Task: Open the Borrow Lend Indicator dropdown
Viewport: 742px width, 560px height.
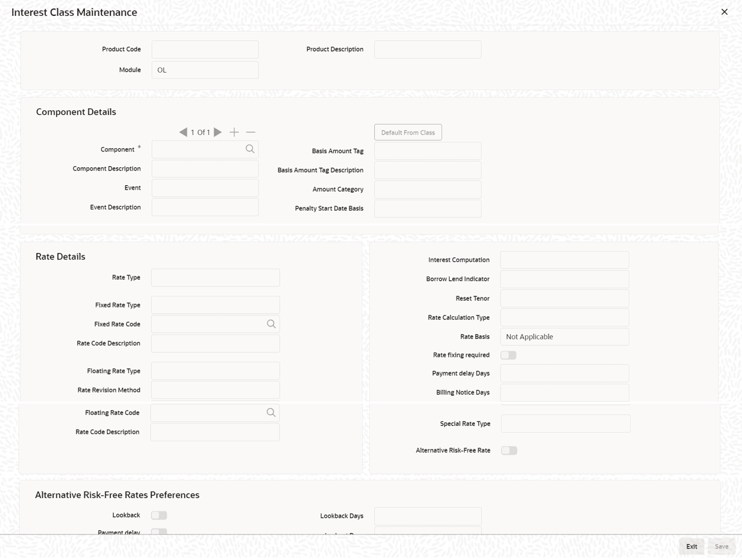Action: [564, 279]
